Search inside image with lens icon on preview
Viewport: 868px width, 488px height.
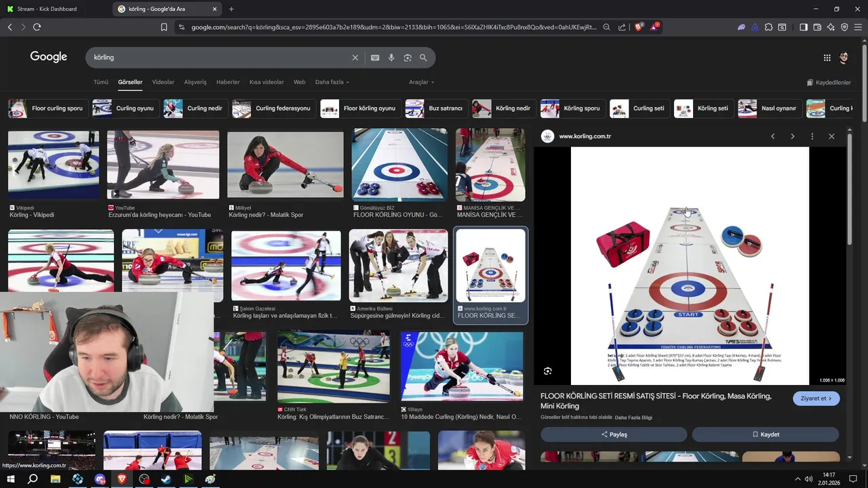coord(548,371)
